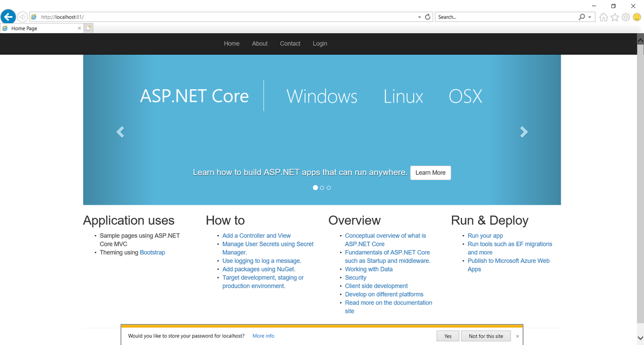This screenshot has width=644, height=345.
Task: Open the Favorites star icon
Action: coord(615,17)
